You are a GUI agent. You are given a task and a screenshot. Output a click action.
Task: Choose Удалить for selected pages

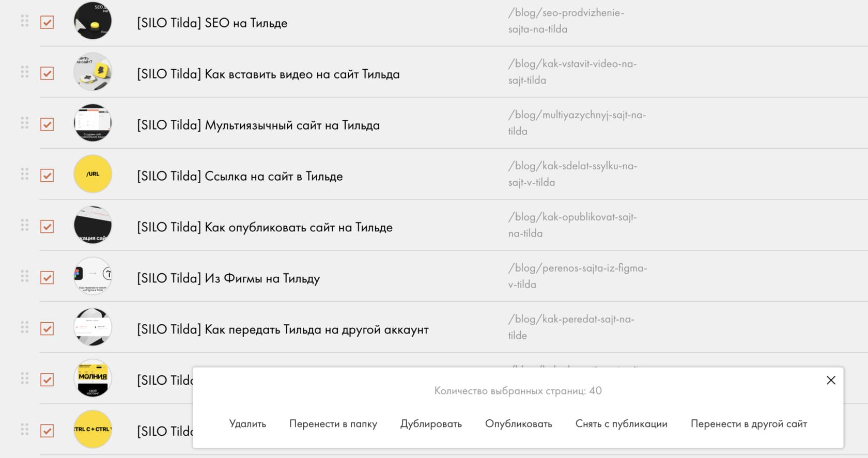[247, 424]
